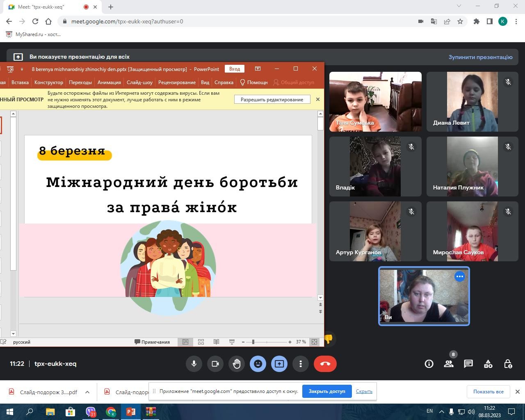Click Показать все downloads button
Image resolution: width=525 pixels, height=420 pixels.
point(488,392)
